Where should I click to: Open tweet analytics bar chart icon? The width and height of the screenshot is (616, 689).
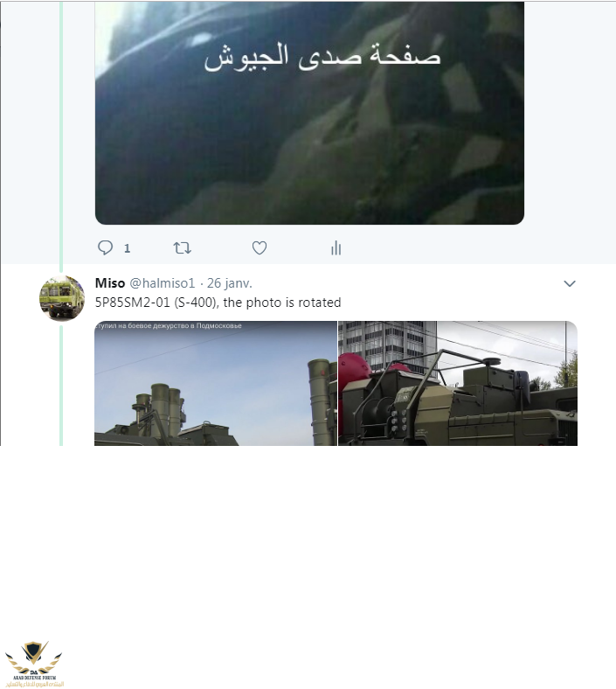click(336, 247)
